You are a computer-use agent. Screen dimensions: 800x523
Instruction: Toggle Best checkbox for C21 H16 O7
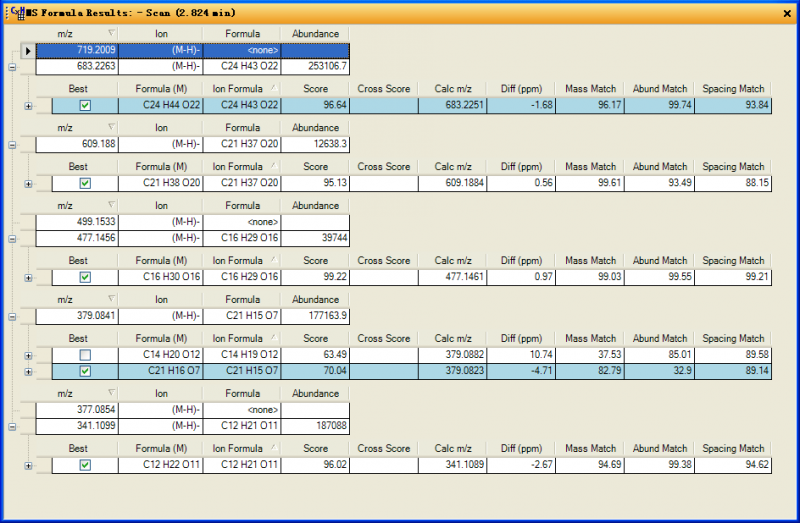pos(85,371)
